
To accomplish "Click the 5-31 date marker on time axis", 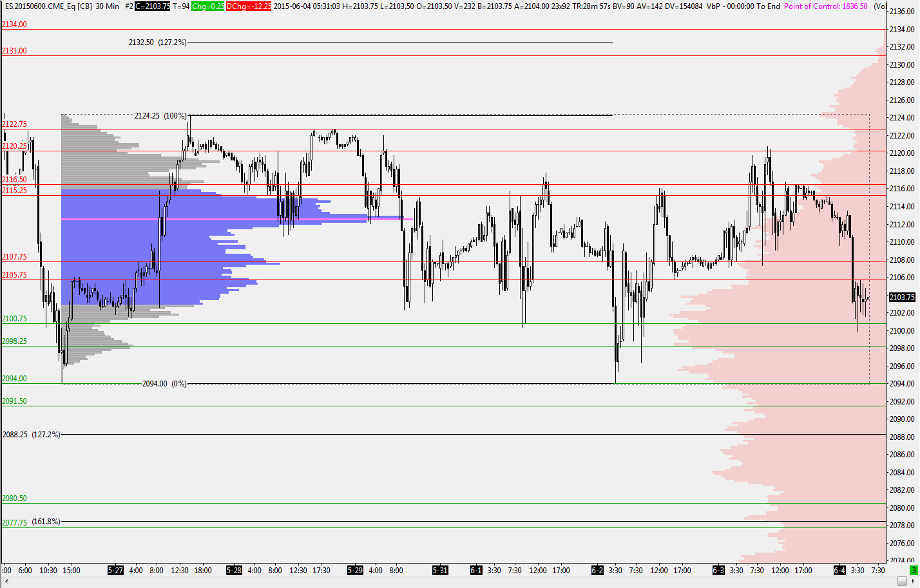I will coord(440,571).
